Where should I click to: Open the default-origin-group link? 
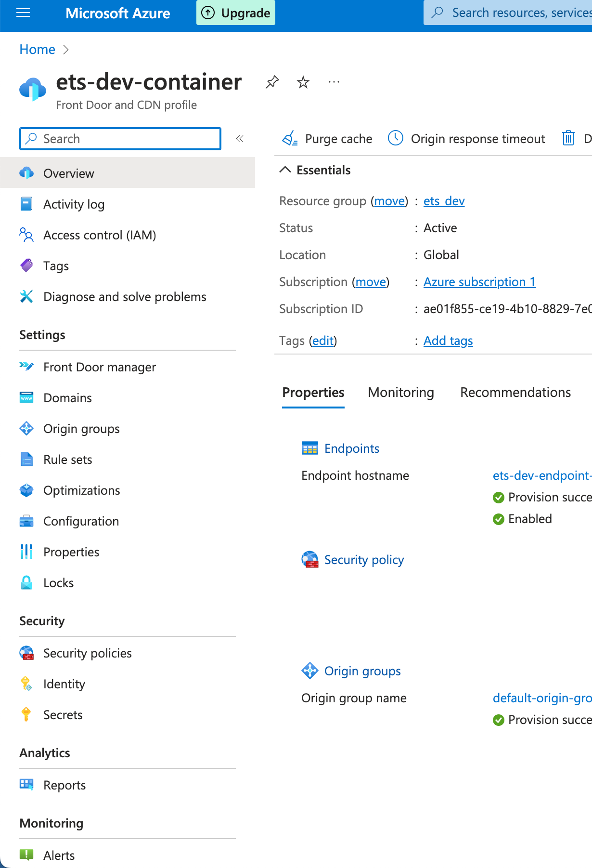542,698
